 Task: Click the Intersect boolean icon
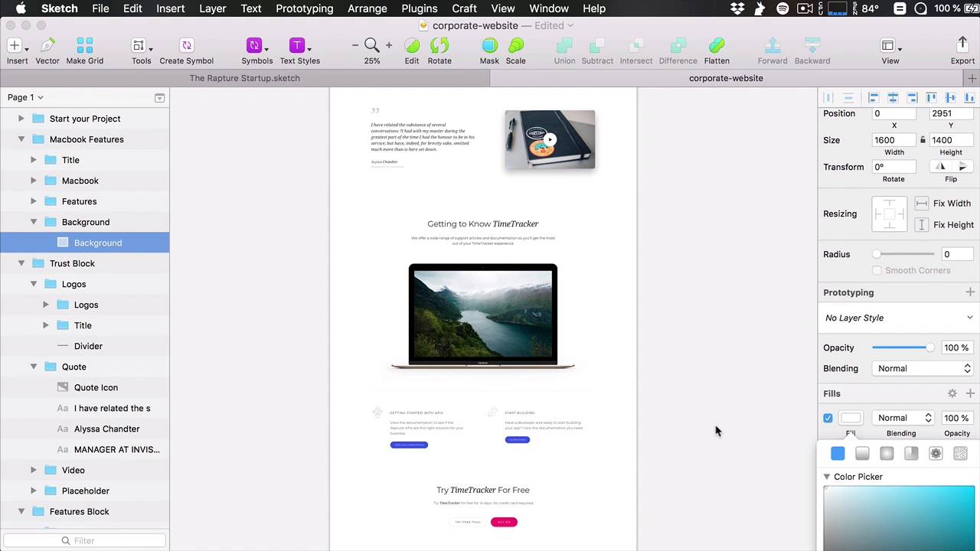(x=636, y=45)
